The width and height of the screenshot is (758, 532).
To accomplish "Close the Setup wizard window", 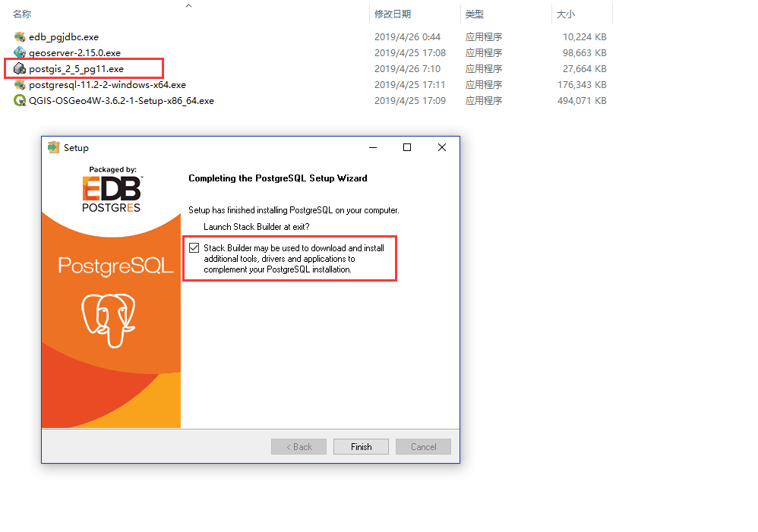I will coord(442,147).
